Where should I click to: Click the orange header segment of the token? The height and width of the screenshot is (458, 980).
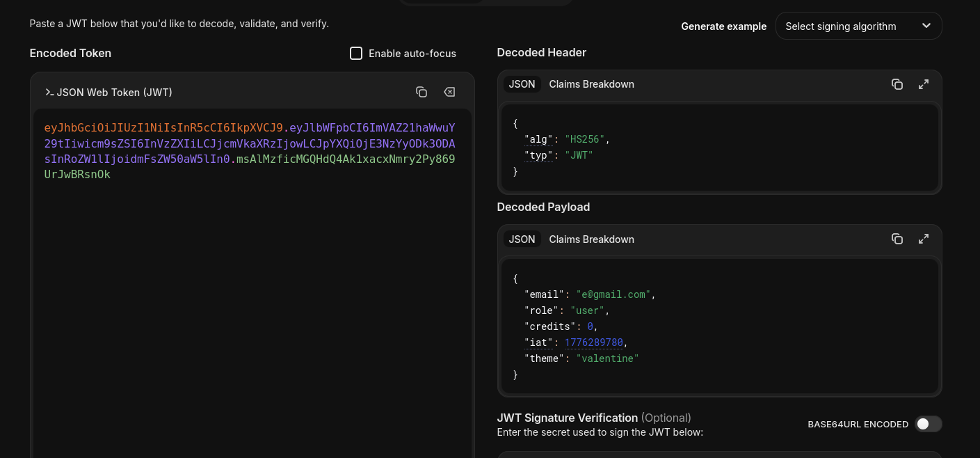163,128
